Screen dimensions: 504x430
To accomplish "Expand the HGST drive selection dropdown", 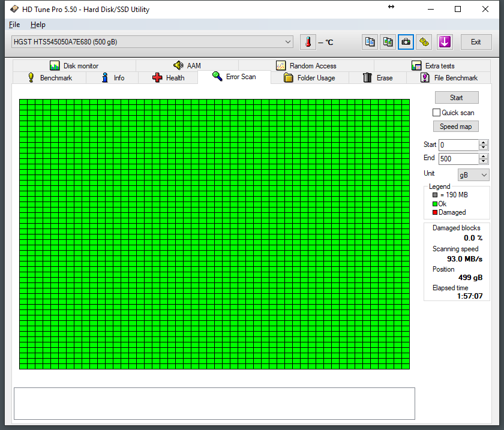I will click(x=288, y=42).
